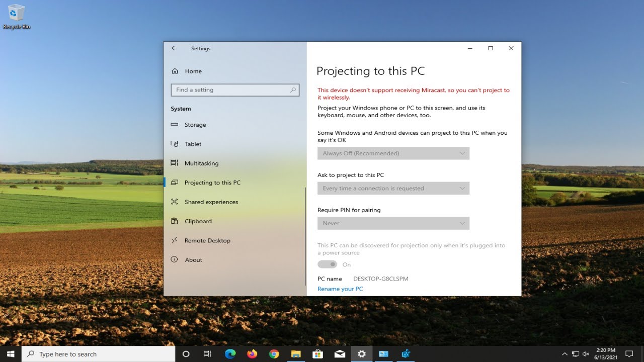The image size is (644, 362).
Task: Open Cortana from the taskbar
Action: [186, 354]
